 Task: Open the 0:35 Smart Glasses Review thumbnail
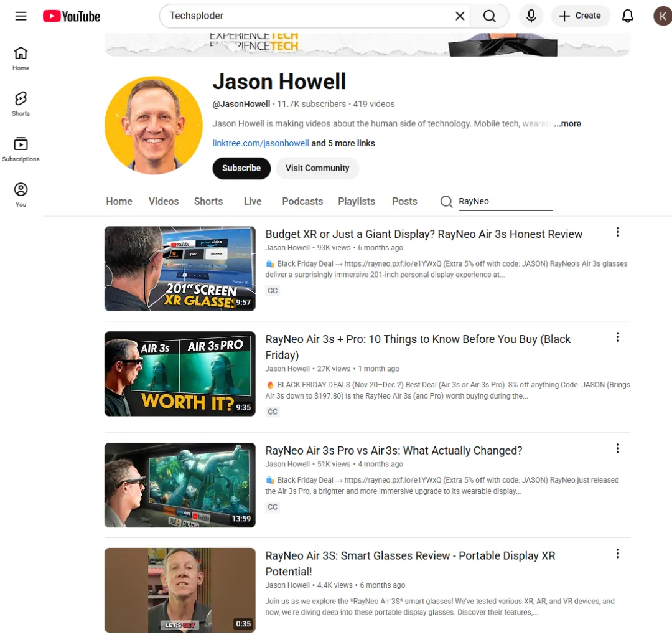coord(180,590)
